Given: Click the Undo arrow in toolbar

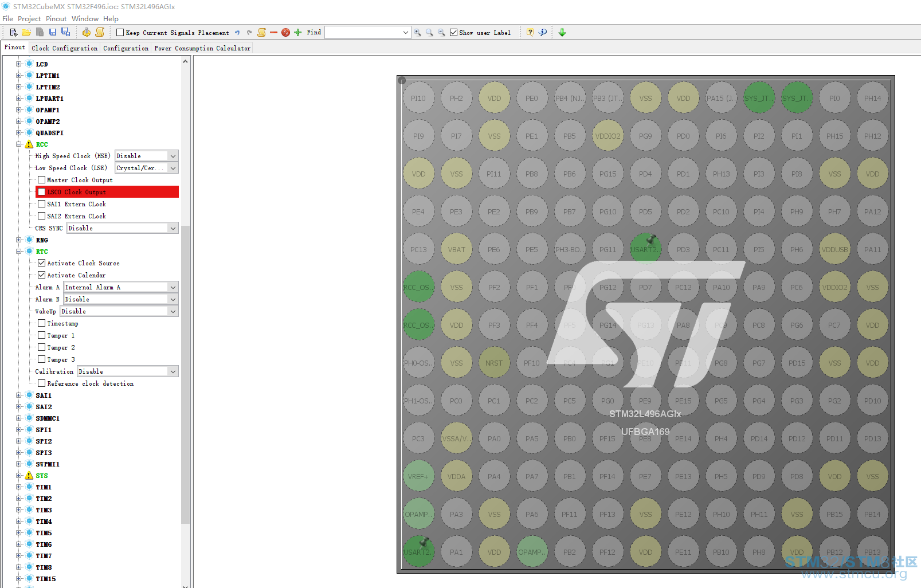Looking at the screenshot, I should coord(237,33).
